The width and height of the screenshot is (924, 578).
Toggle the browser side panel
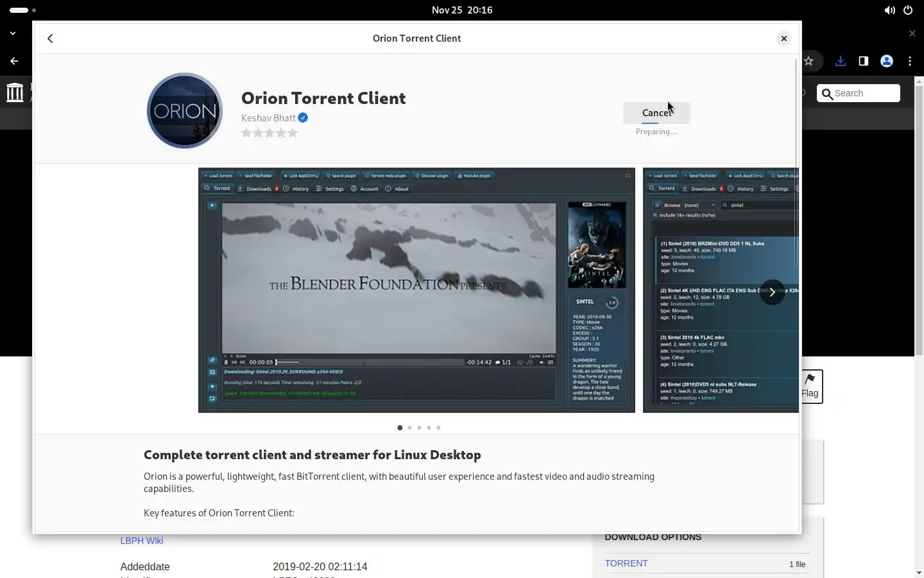click(x=864, y=61)
